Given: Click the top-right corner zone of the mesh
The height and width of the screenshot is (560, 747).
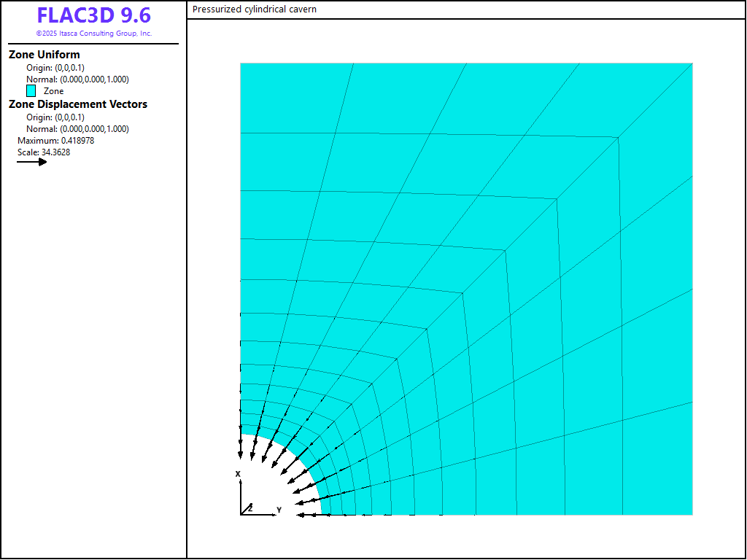Looking at the screenshot, I should point(654,98).
